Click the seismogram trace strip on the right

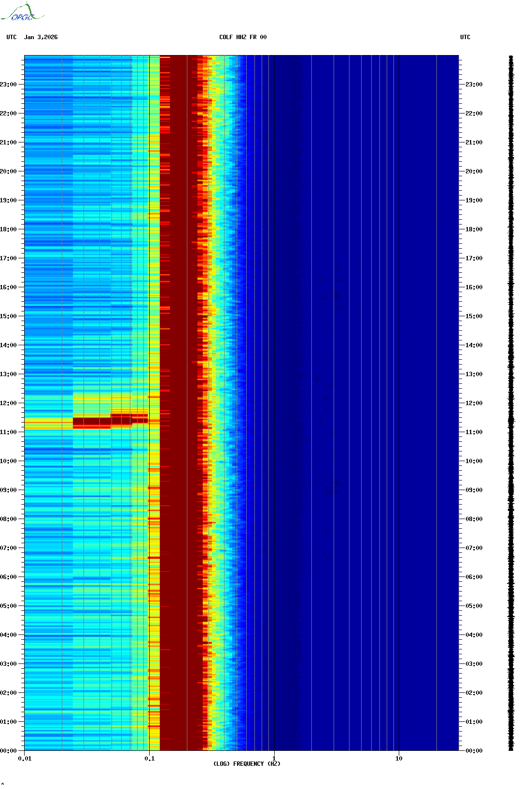[x=511, y=403]
